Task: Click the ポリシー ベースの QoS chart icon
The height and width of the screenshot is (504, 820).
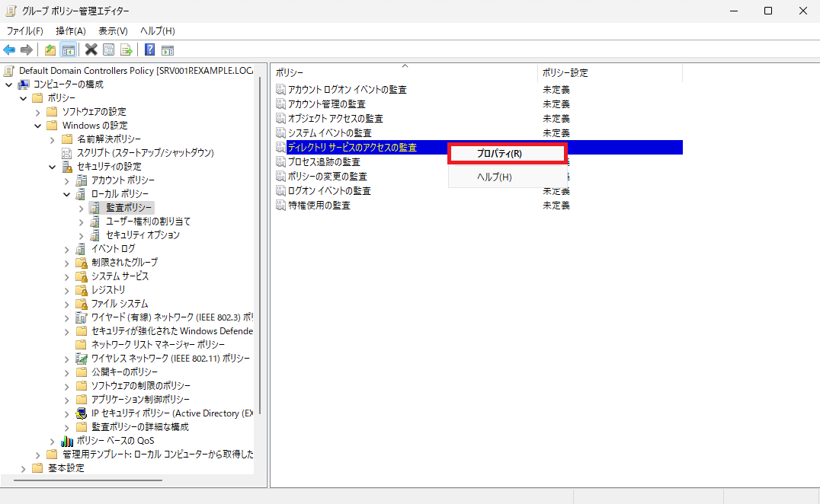Action: [x=67, y=441]
